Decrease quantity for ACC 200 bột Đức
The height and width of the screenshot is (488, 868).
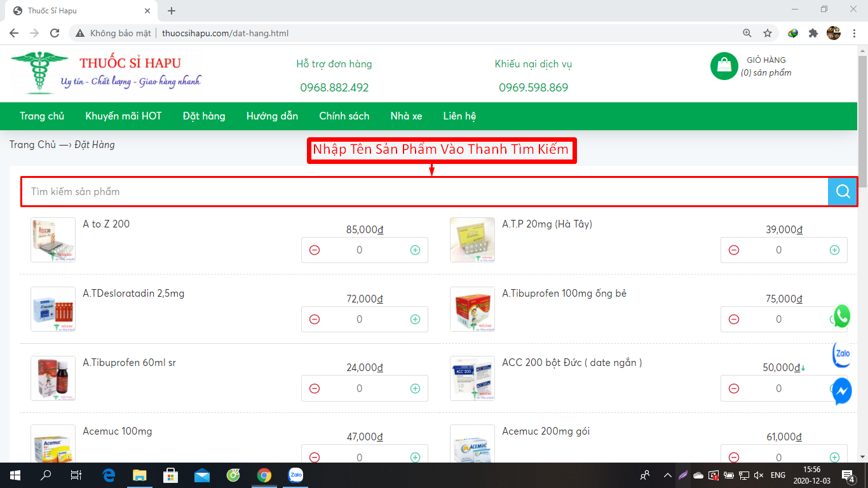[x=734, y=388]
